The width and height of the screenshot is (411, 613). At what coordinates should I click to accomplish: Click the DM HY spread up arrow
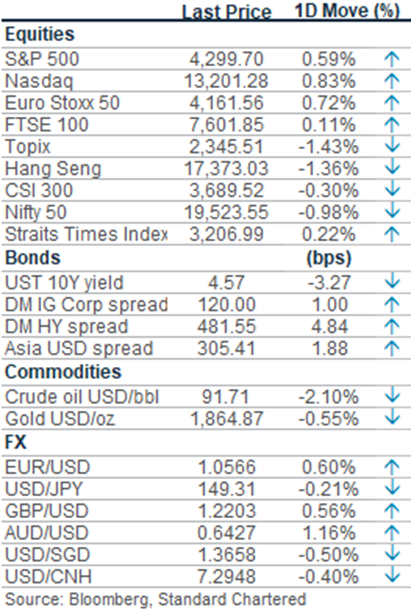point(392,326)
